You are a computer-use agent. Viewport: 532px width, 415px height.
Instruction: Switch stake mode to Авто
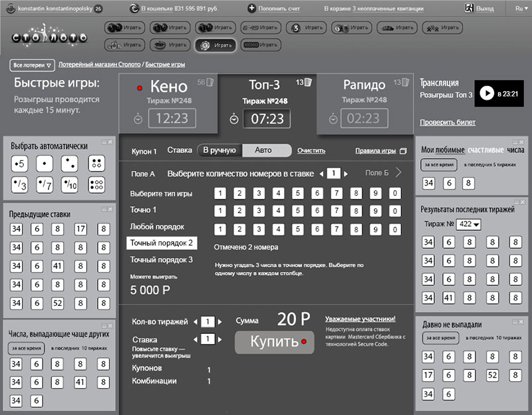click(x=263, y=150)
